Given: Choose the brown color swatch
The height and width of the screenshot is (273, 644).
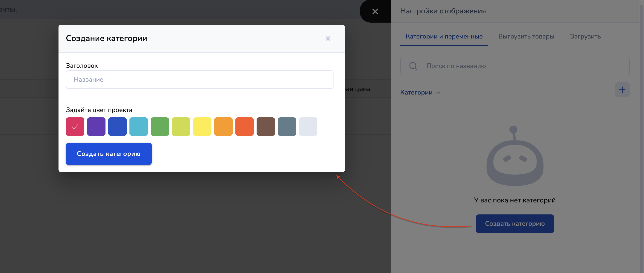Looking at the screenshot, I should click(266, 127).
